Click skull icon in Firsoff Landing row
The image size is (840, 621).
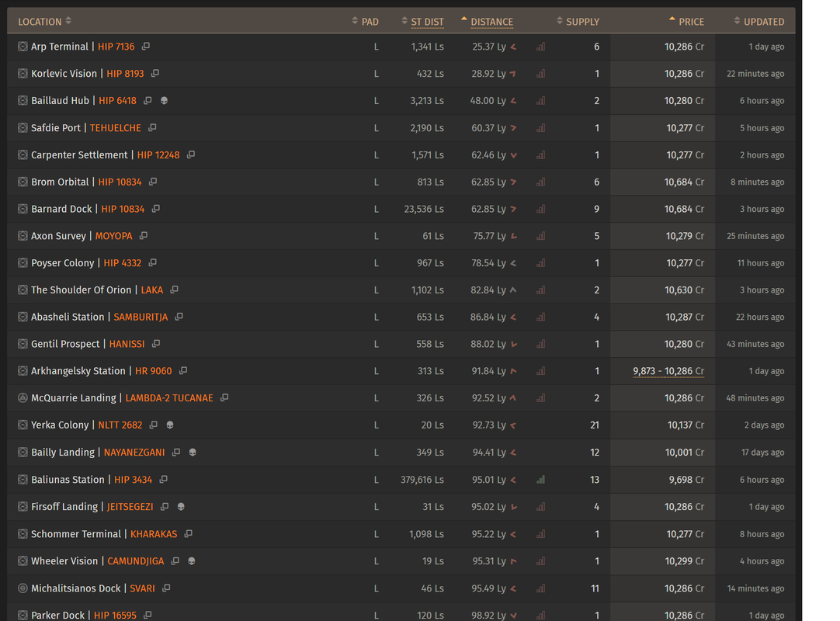(x=181, y=506)
